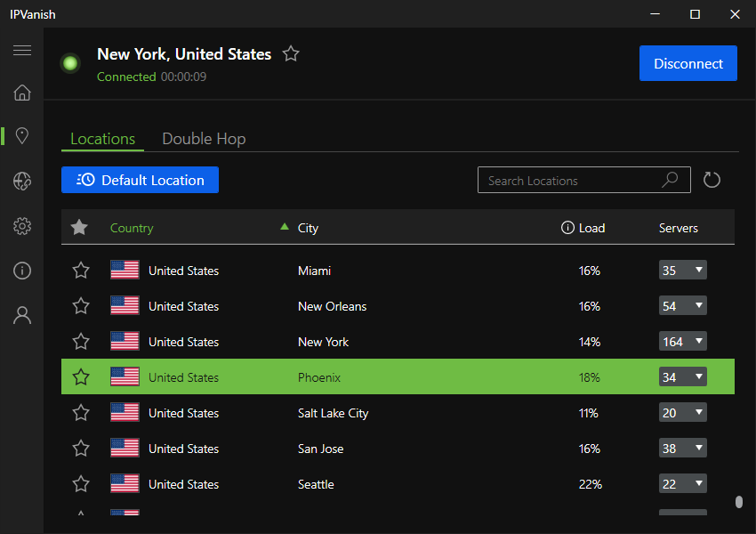Minimize the IPVanish window
The image size is (756, 534).
tap(655, 14)
